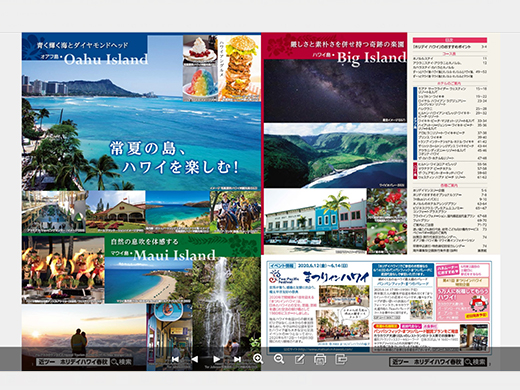This screenshot has width=520, height=390.
Task: Go to the previous page
Action: click(x=195, y=359)
